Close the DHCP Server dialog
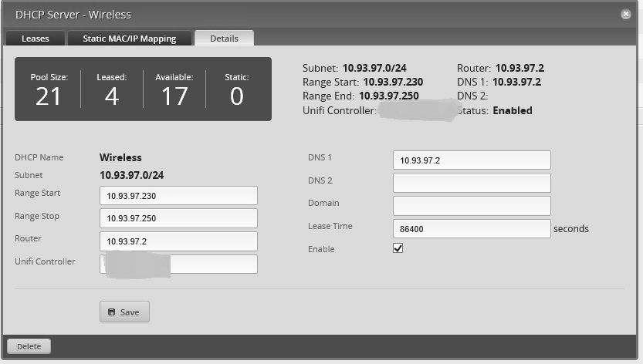 click(625, 14)
